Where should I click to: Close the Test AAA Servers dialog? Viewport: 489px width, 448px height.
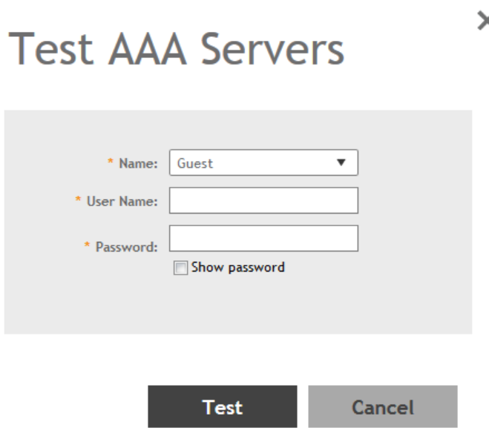[x=483, y=24]
